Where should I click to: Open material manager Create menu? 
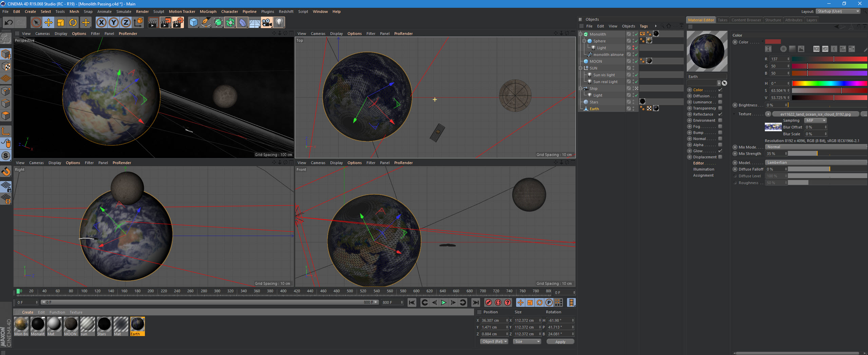click(x=27, y=312)
